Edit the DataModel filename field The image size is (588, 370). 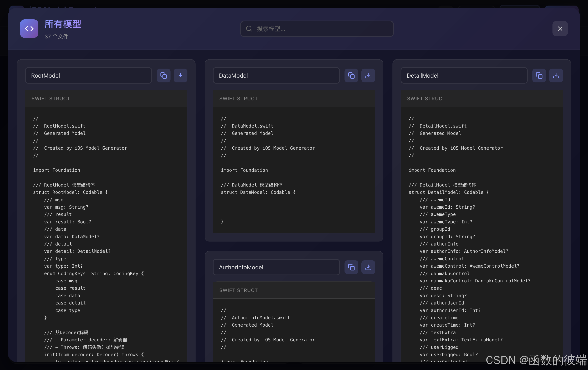(276, 75)
